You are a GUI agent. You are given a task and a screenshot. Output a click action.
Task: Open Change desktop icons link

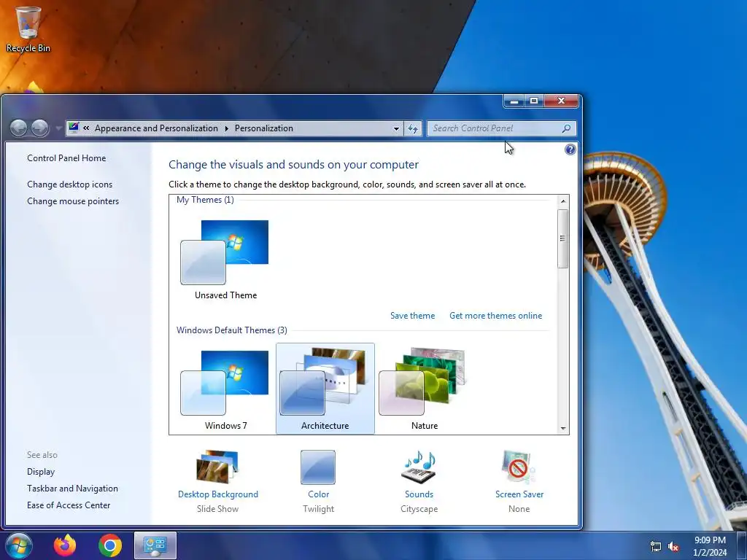click(x=69, y=184)
